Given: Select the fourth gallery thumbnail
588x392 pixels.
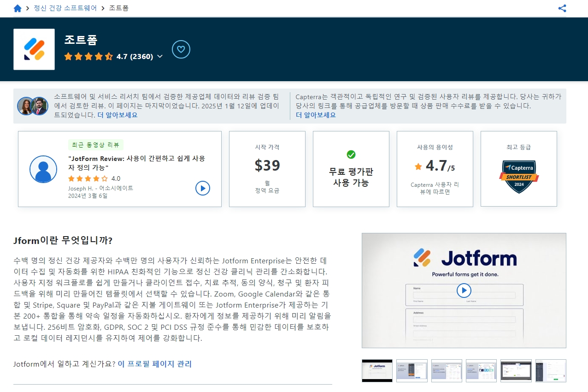Looking at the screenshot, I should coord(481,371).
